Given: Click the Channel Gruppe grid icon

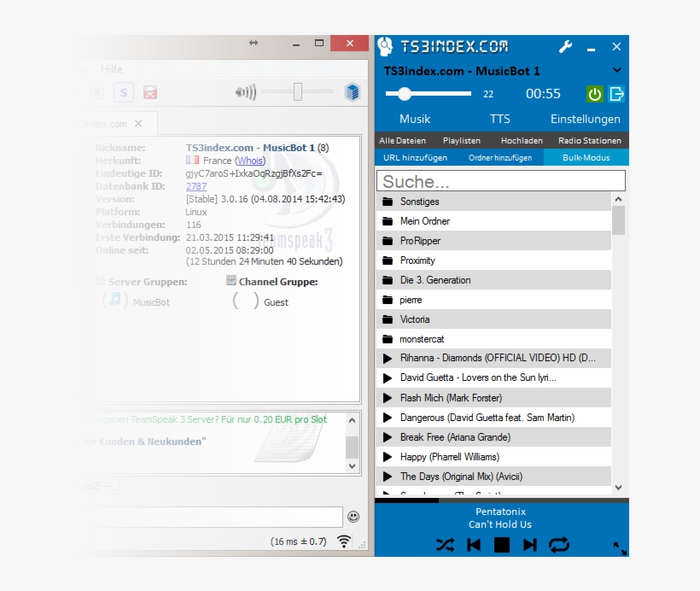Looking at the screenshot, I should 230,280.
